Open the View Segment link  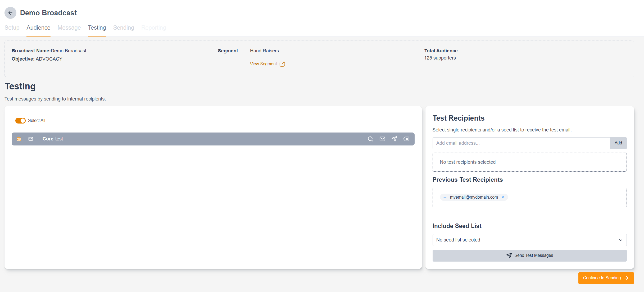click(x=263, y=64)
